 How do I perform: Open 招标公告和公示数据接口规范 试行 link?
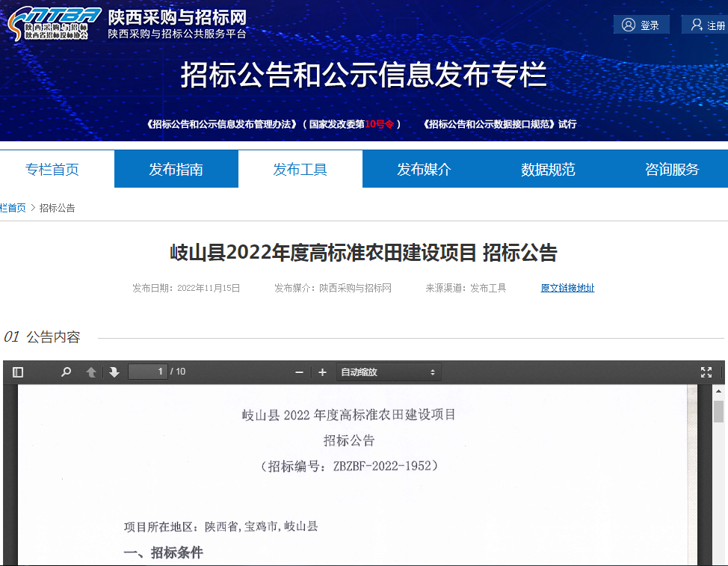(x=499, y=124)
